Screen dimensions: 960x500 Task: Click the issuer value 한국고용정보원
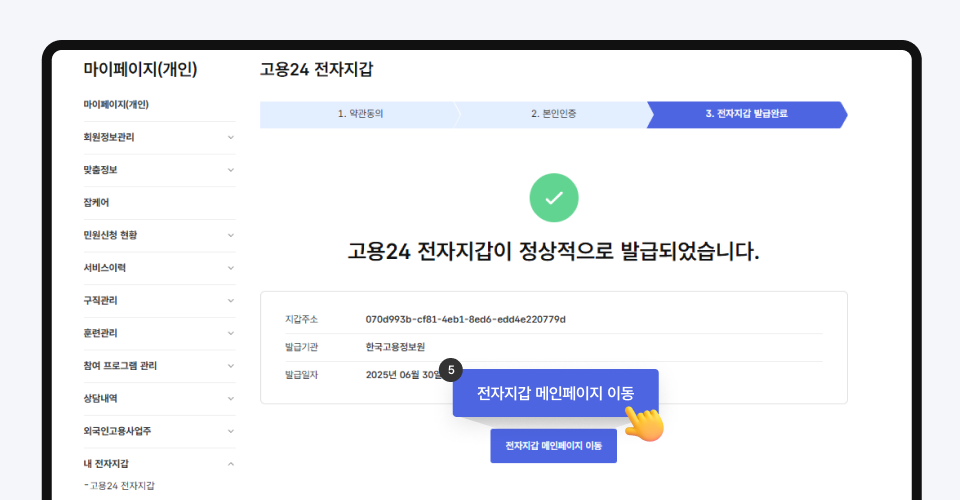[x=395, y=347]
